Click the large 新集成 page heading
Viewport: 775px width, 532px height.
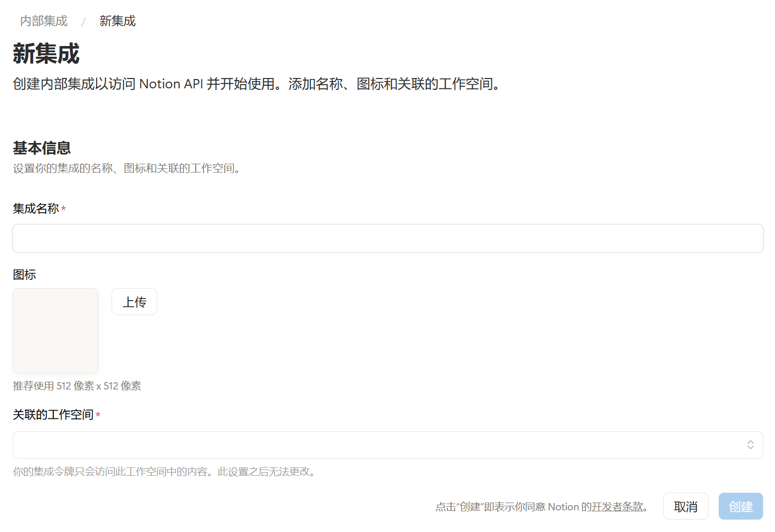click(x=46, y=54)
